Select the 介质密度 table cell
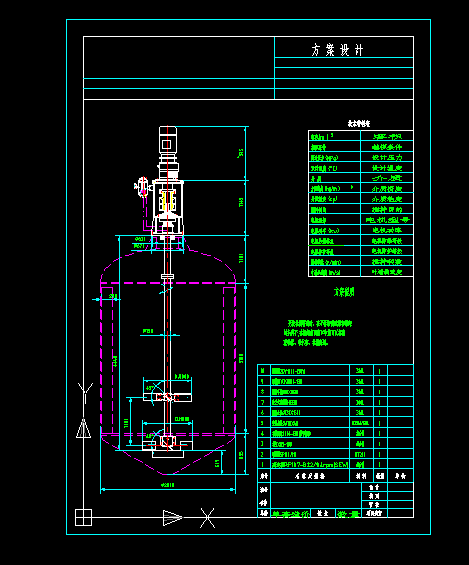 (387, 188)
